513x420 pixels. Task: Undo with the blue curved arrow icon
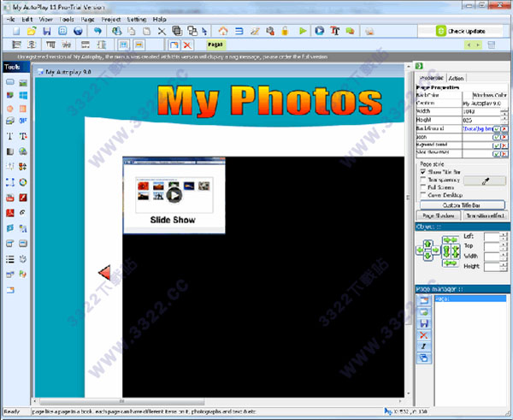97,32
